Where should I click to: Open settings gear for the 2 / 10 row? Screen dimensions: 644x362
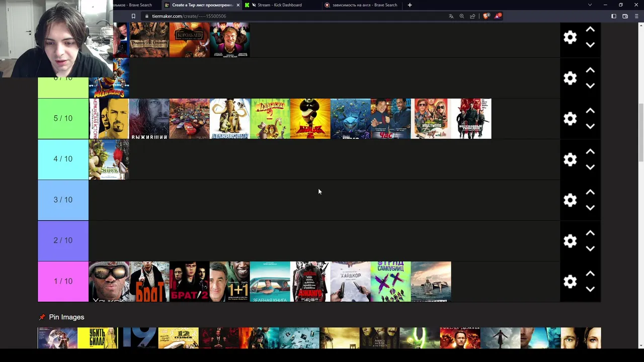tap(570, 241)
